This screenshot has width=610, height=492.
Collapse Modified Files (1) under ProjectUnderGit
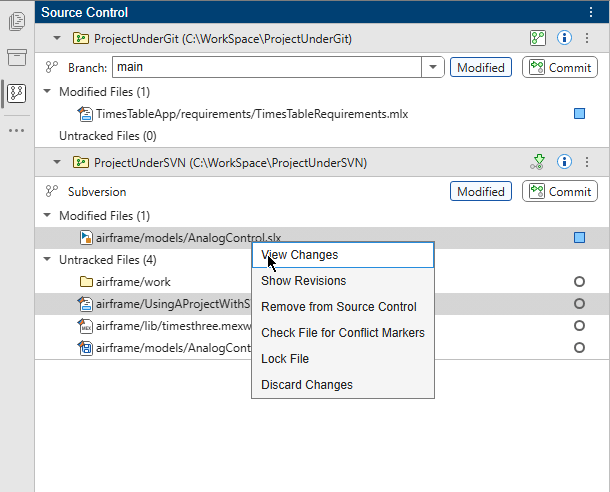(x=47, y=91)
